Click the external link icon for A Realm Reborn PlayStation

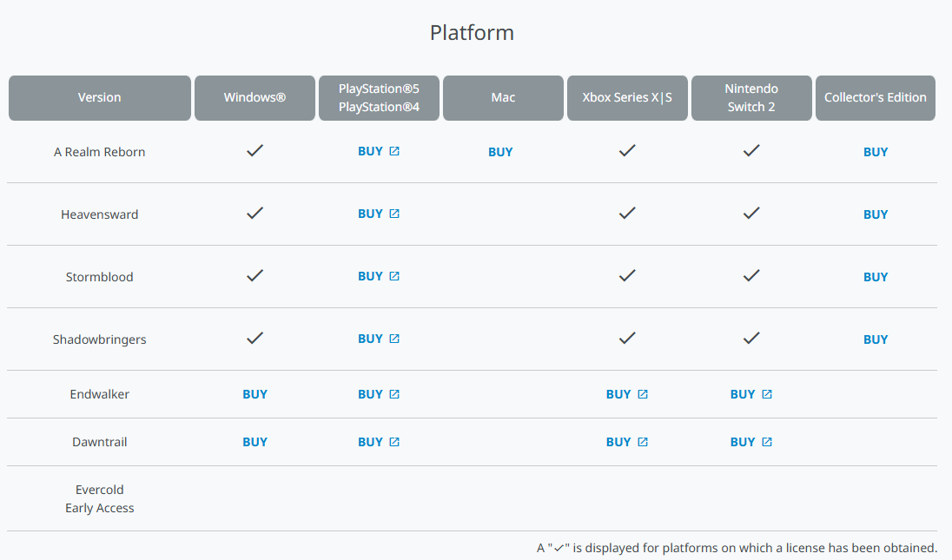[x=394, y=151]
